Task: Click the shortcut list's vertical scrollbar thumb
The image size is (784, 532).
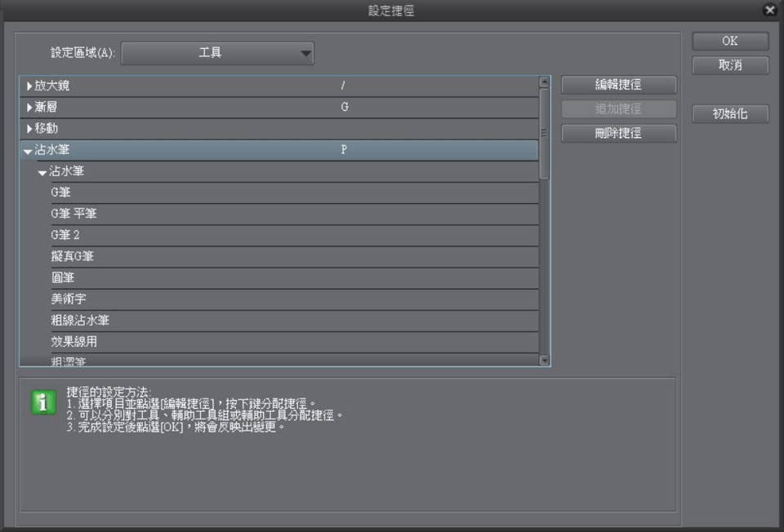Action: tap(545, 133)
